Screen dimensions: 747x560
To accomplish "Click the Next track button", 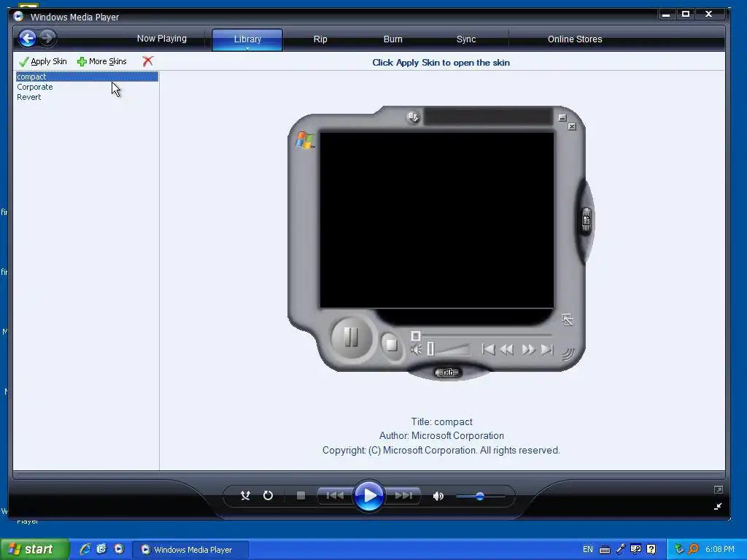I will coord(403,496).
